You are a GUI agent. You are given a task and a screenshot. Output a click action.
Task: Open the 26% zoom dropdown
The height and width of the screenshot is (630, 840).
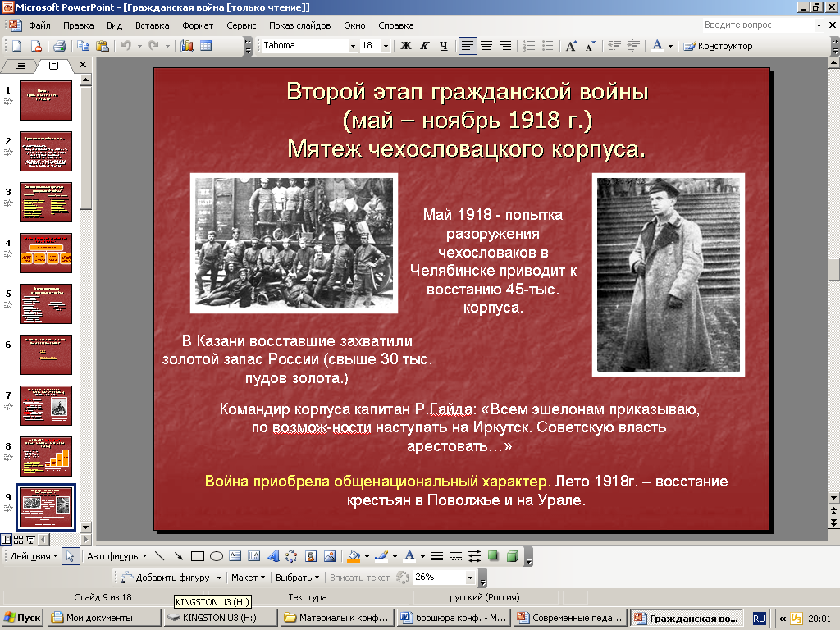470,577
